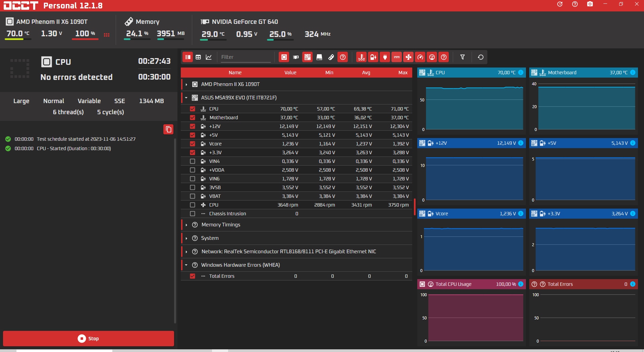Click the storage drive filter icon
The image size is (644, 352).
319,57
